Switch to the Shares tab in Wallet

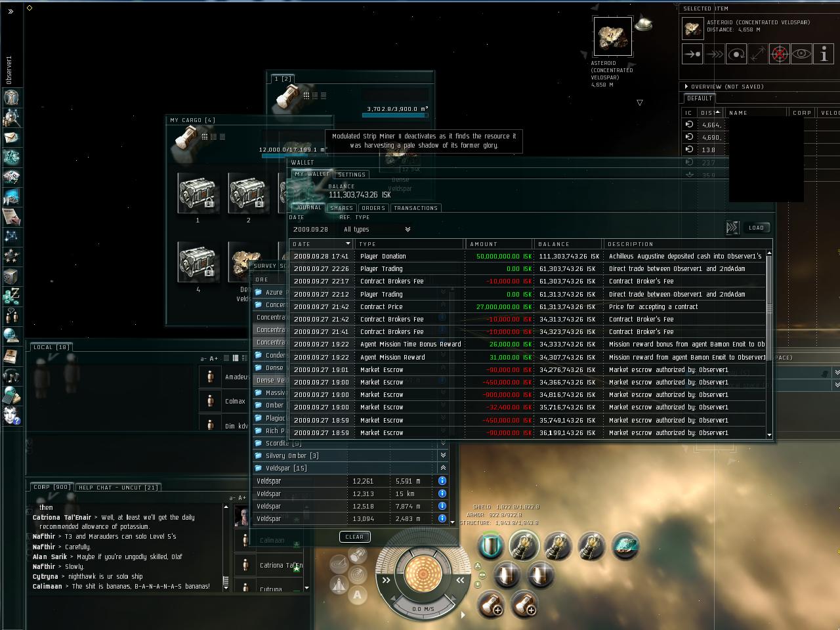[341, 208]
